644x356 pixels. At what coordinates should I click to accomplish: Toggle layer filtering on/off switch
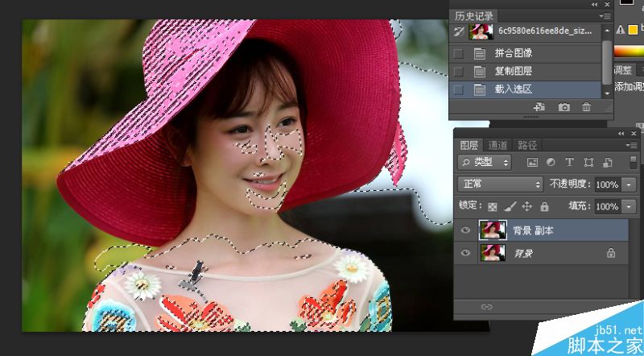(x=634, y=162)
